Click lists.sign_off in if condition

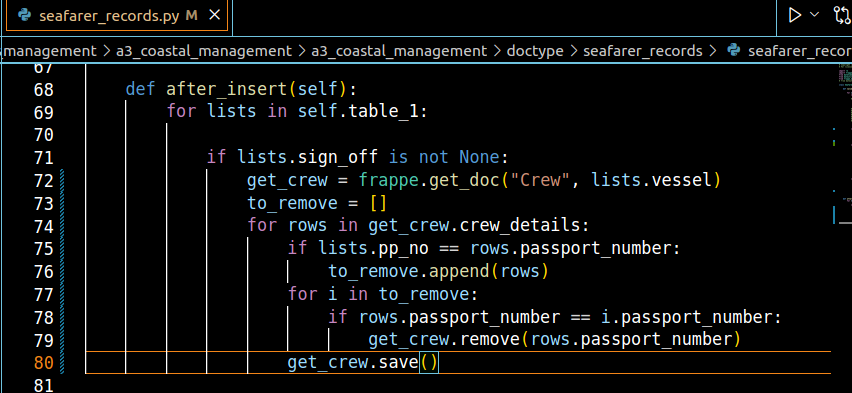point(308,157)
